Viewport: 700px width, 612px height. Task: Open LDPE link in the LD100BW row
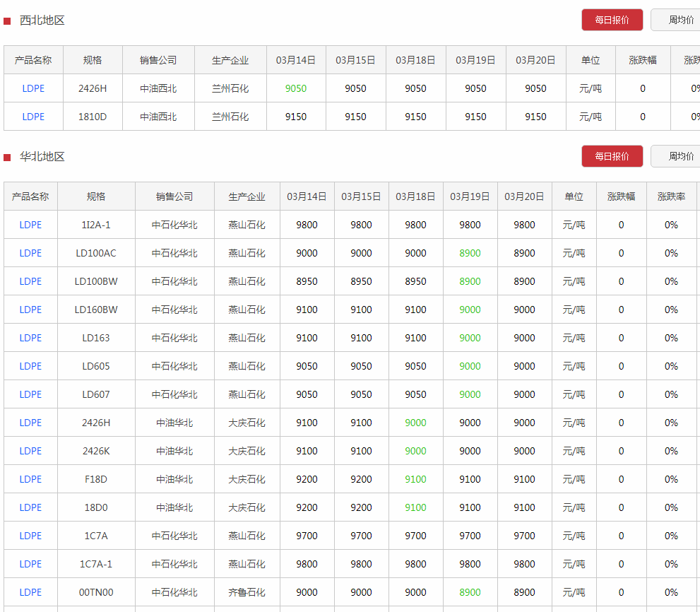(x=30, y=281)
